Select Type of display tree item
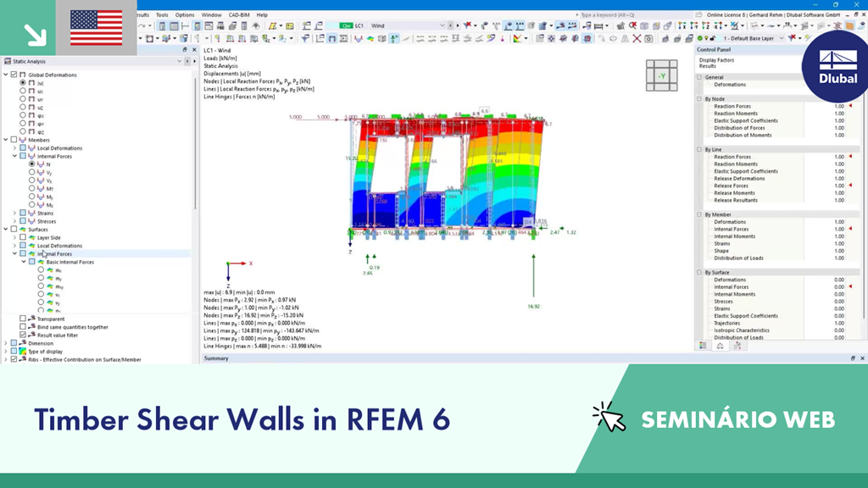The height and width of the screenshot is (488, 868). (46, 352)
